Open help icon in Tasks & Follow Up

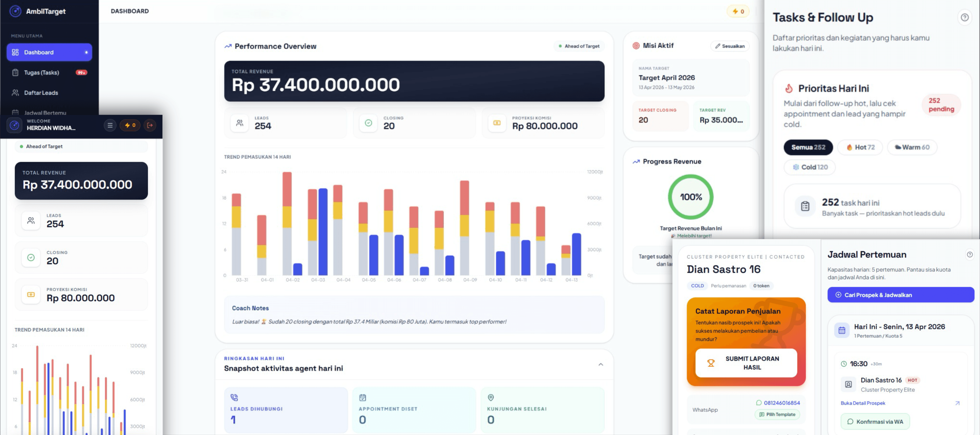pos(964,17)
